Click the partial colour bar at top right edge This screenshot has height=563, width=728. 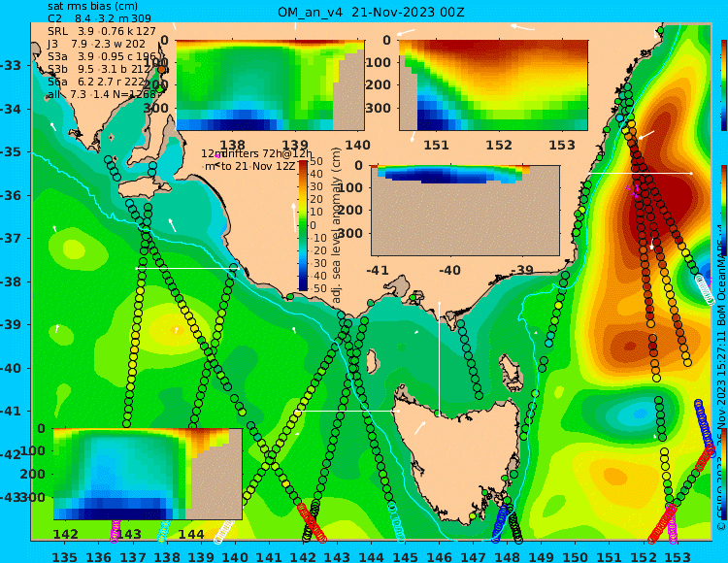[724, 85]
